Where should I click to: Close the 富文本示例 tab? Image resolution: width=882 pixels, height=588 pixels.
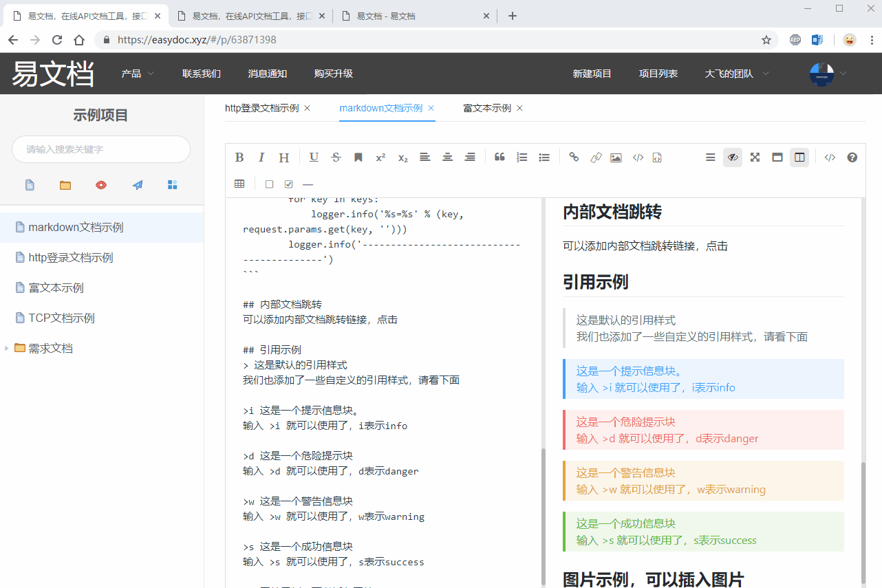coord(519,108)
